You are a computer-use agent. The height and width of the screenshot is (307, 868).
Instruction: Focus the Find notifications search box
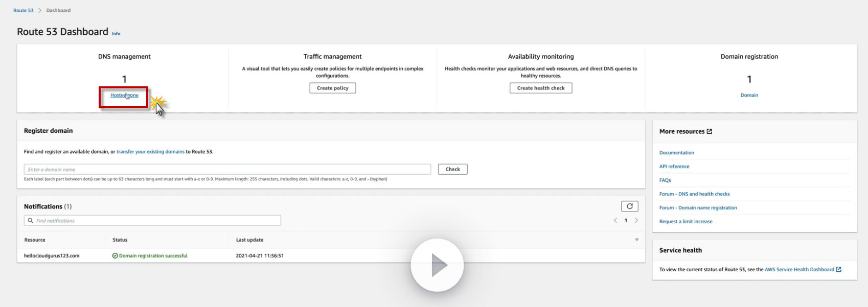click(x=152, y=221)
